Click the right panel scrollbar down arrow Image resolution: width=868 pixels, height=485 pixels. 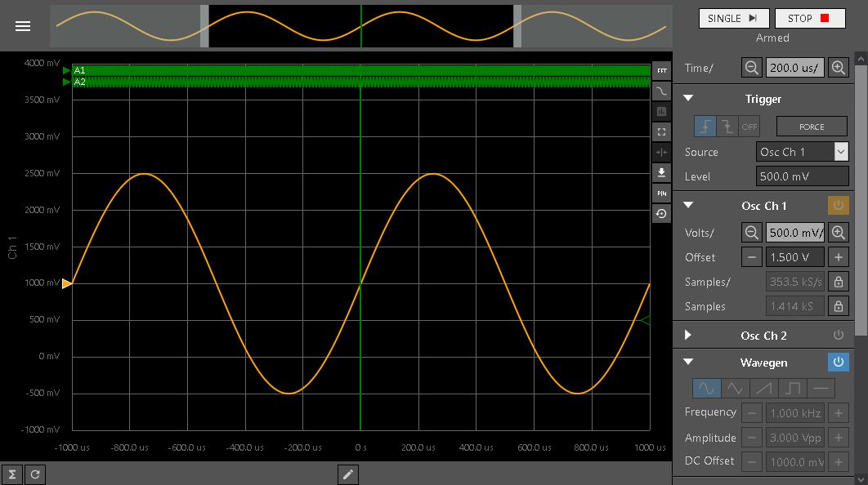tap(861, 479)
